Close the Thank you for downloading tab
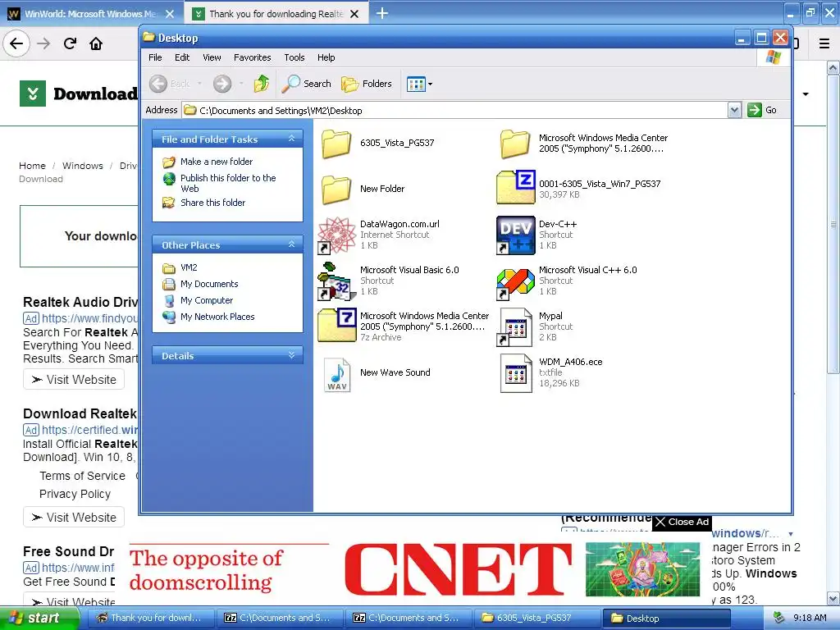 pos(354,14)
